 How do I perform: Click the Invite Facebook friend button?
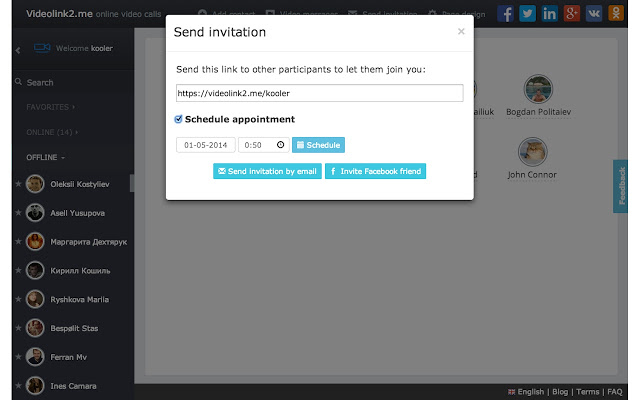tap(376, 171)
